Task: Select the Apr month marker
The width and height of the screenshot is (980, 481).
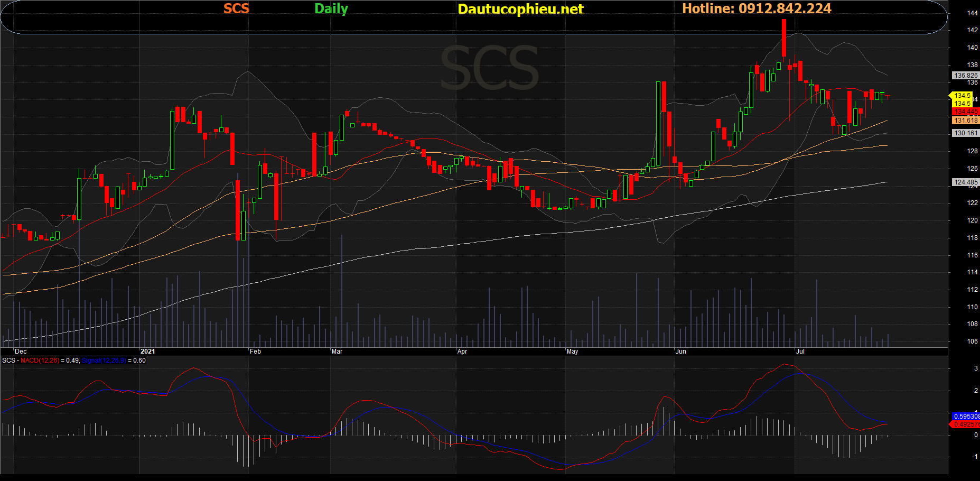Action: (x=462, y=351)
